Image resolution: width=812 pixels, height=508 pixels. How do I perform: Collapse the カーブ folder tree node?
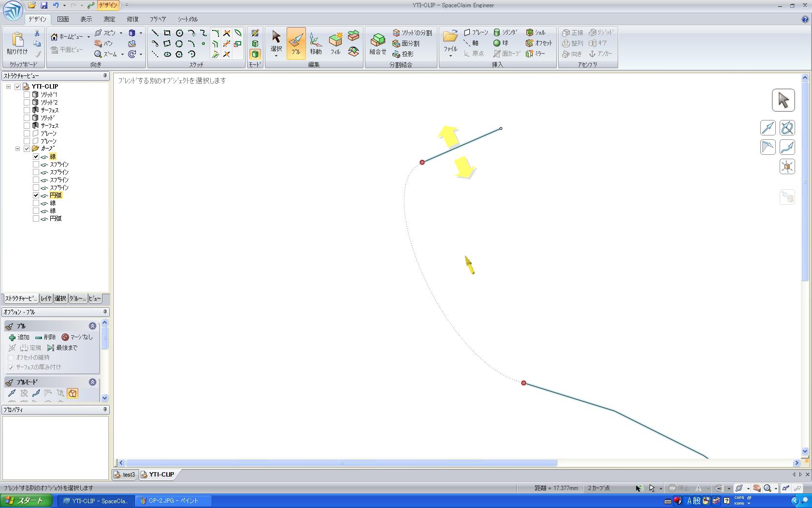[x=18, y=149]
